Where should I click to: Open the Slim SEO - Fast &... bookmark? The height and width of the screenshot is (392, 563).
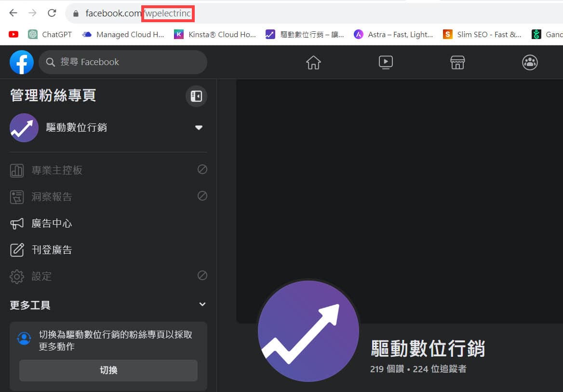tap(482, 35)
